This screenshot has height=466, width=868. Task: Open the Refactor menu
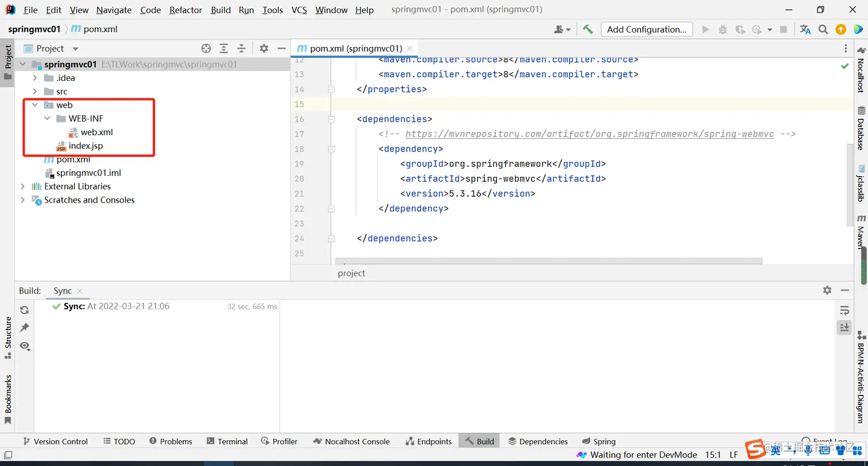(x=186, y=10)
